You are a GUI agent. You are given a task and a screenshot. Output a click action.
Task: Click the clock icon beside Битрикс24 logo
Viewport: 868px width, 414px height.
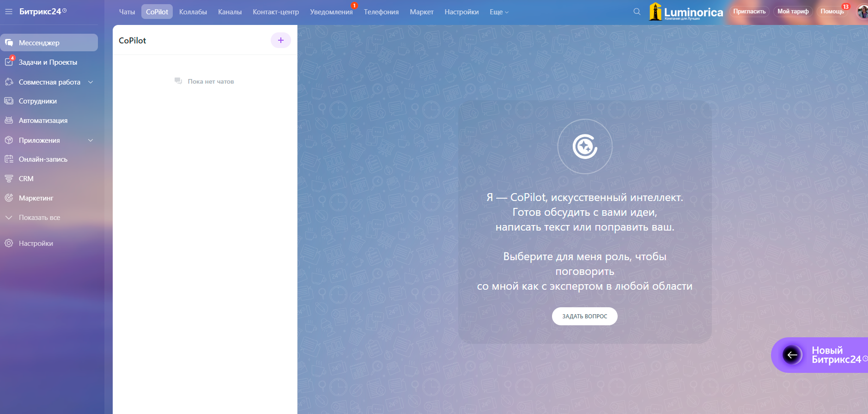(x=65, y=10)
